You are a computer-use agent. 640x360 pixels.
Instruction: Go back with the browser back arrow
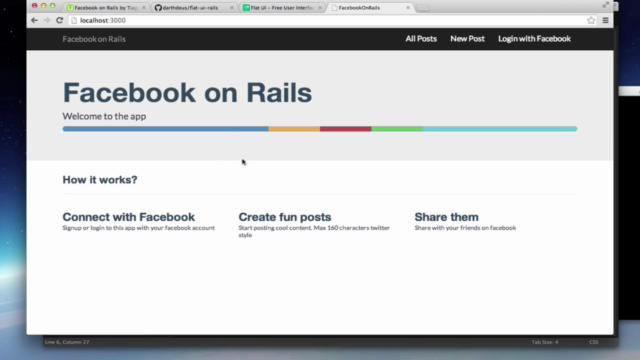34,20
